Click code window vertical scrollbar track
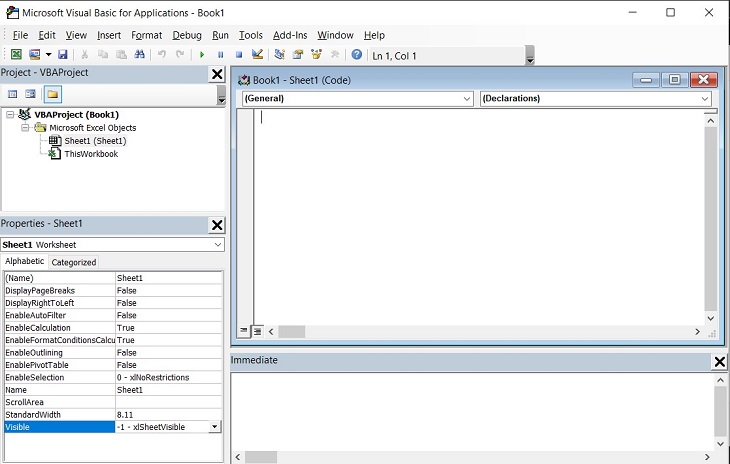730x464 pixels. 710,219
